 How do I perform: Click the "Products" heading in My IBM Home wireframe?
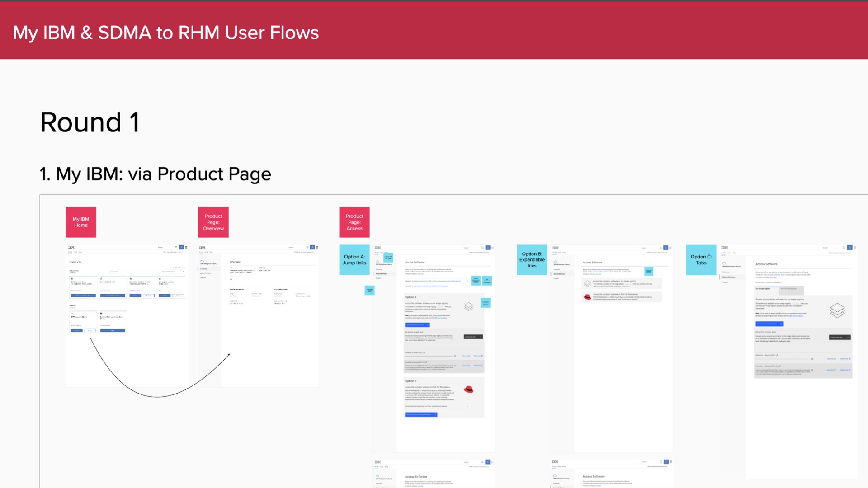(x=75, y=262)
